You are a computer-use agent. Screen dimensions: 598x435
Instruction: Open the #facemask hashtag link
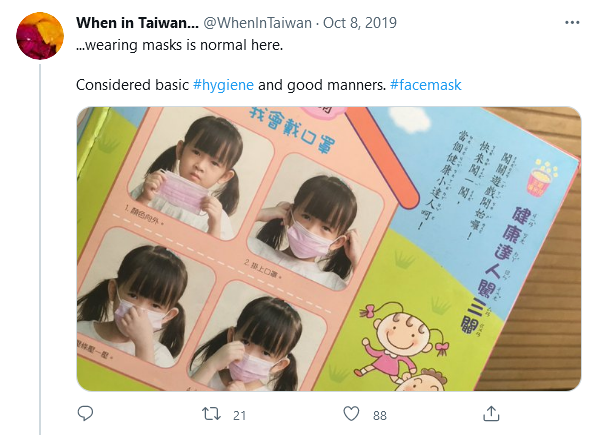pos(426,85)
